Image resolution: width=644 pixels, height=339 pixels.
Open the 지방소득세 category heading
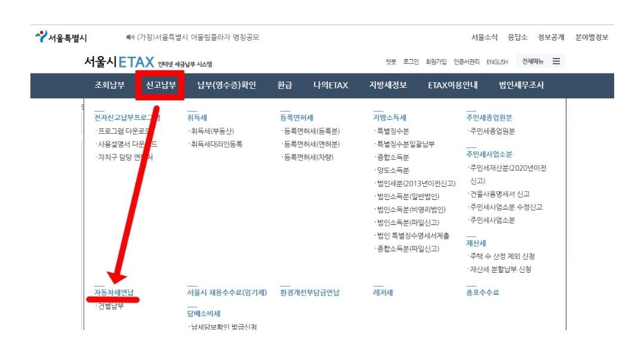[389, 118]
